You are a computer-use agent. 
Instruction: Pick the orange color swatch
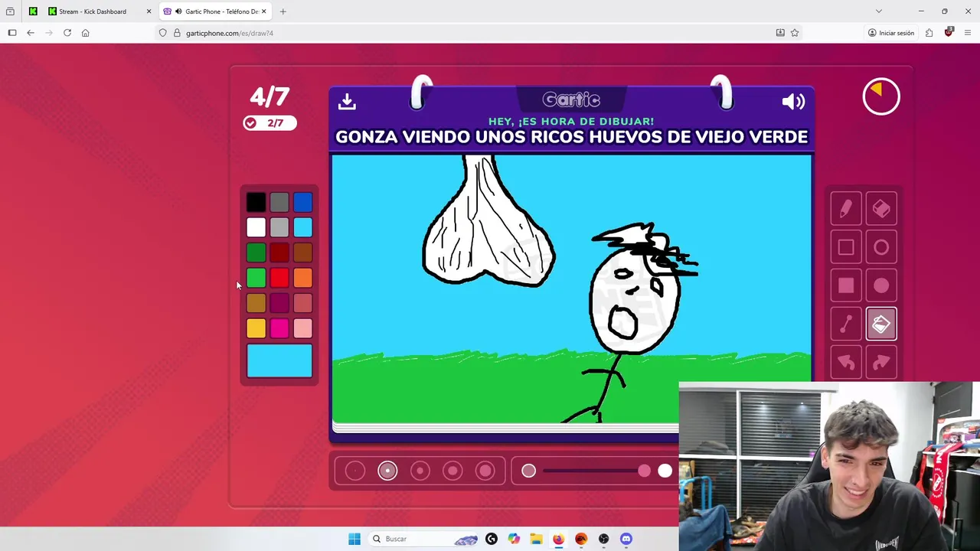(x=302, y=278)
